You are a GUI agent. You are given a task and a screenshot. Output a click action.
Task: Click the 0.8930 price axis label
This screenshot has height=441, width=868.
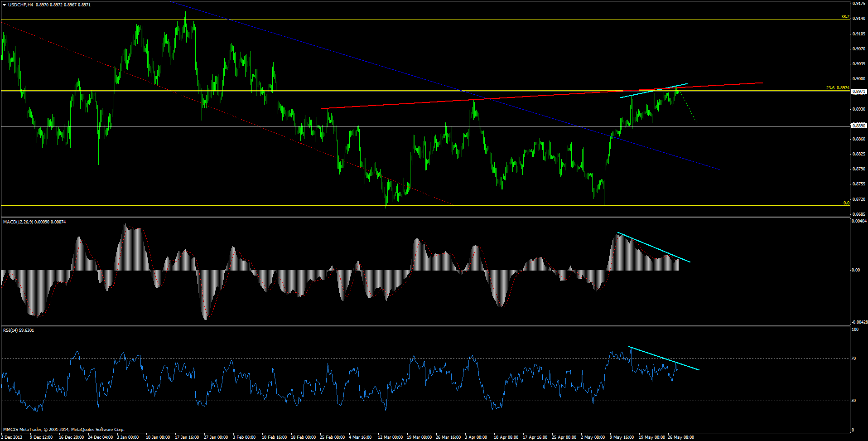click(859, 109)
